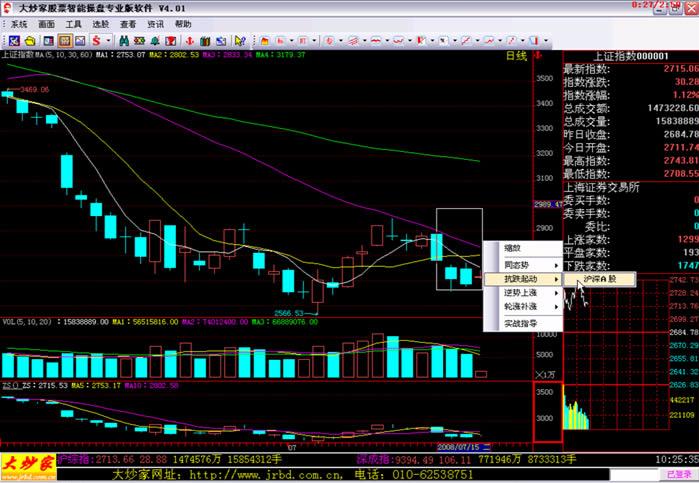This screenshot has height=483, width=699.
Task: Click the highlighted grid chart toolbar icon
Action: click(64, 40)
